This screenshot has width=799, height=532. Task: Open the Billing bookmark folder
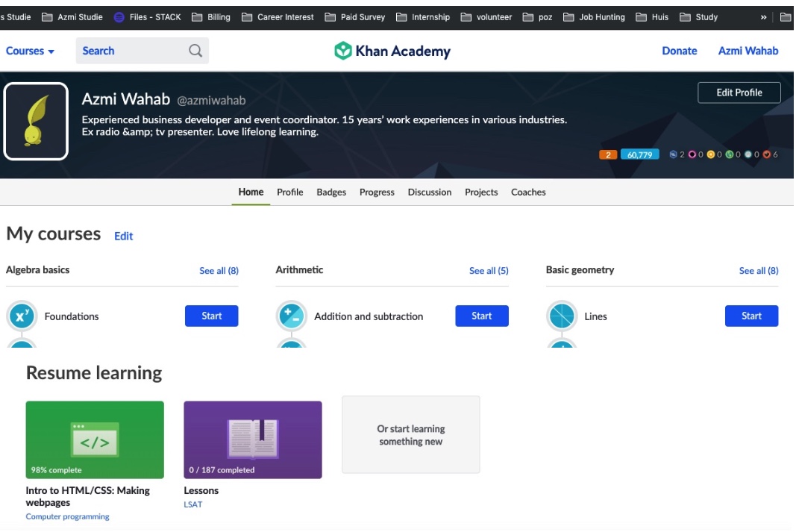coord(211,17)
